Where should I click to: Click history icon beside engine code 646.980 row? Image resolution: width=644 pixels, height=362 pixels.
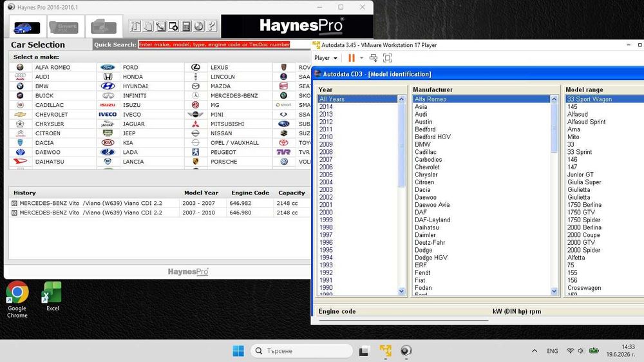tap(14, 213)
